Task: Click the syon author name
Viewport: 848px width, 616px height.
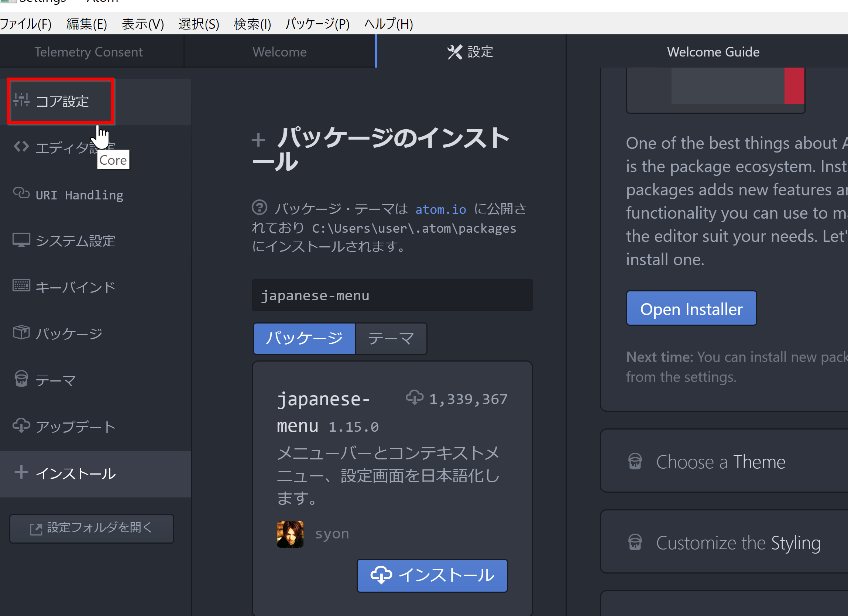Action: 332,534
